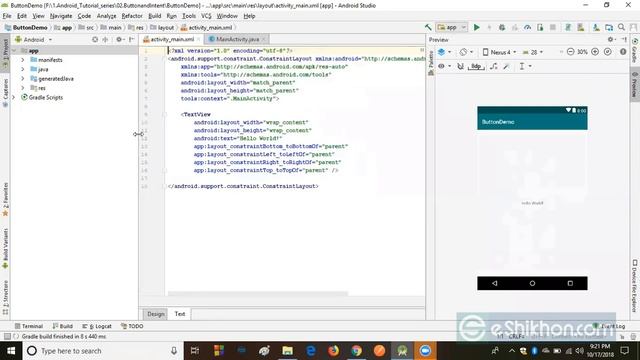Switch to the Design editor tab
Image resolution: width=640 pixels, height=360 pixels.
156,314
